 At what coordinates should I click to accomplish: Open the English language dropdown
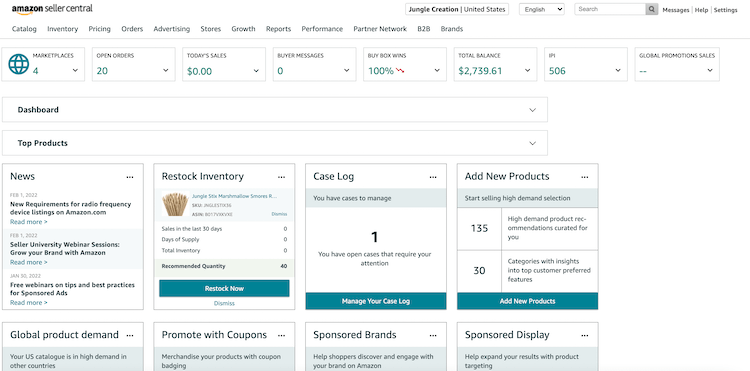pyautogui.click(x=541, y=9)
